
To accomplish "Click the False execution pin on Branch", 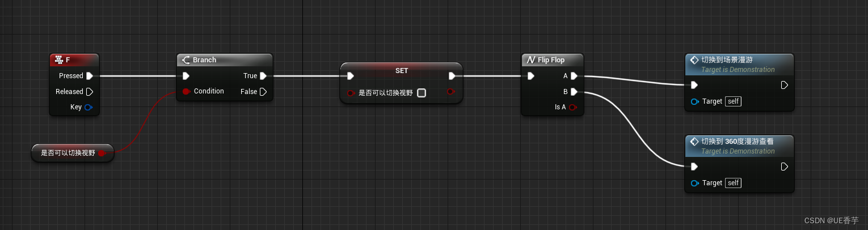I will pyautogui.click(x=263, y=91).
